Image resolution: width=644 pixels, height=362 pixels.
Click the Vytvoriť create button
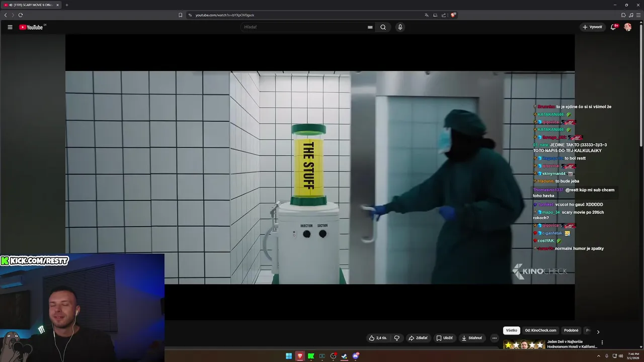pos(592,27)
